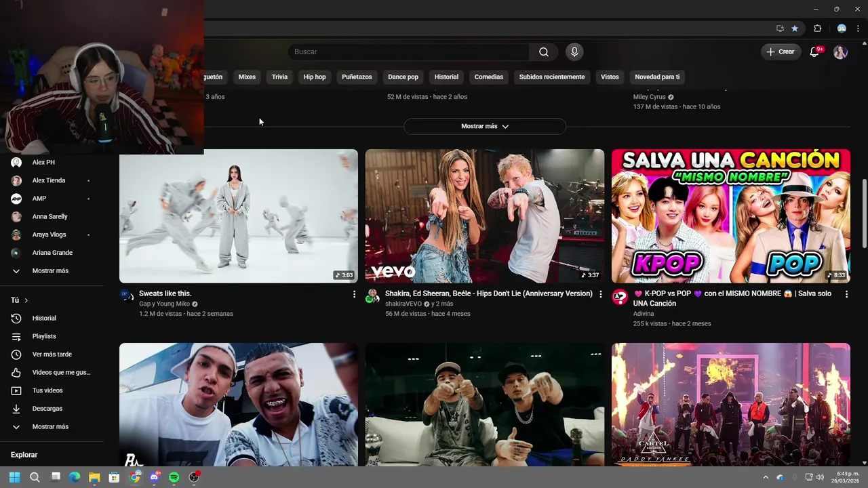
Task: Open Microsoft Edge from the taskbar
Action: pos(75,477)
